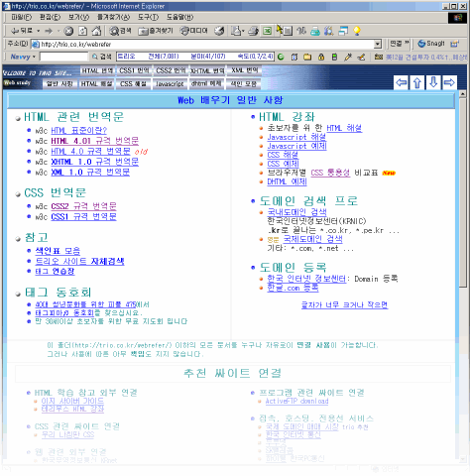Open the Mail icon dropdown arrow
This screenshot has height=476, width=470.
243,31
